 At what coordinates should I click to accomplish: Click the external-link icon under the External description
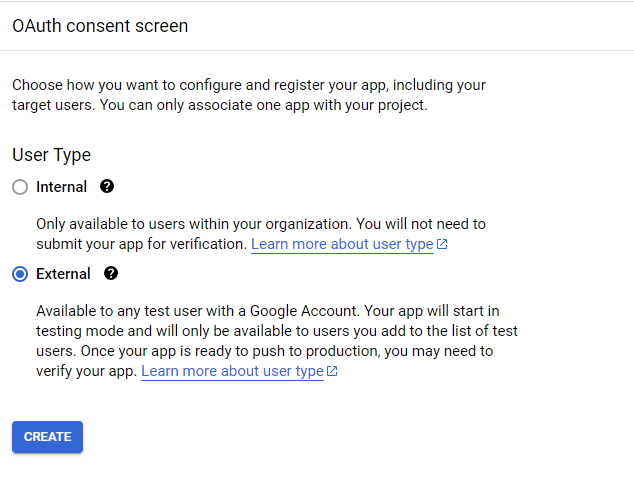332,371
